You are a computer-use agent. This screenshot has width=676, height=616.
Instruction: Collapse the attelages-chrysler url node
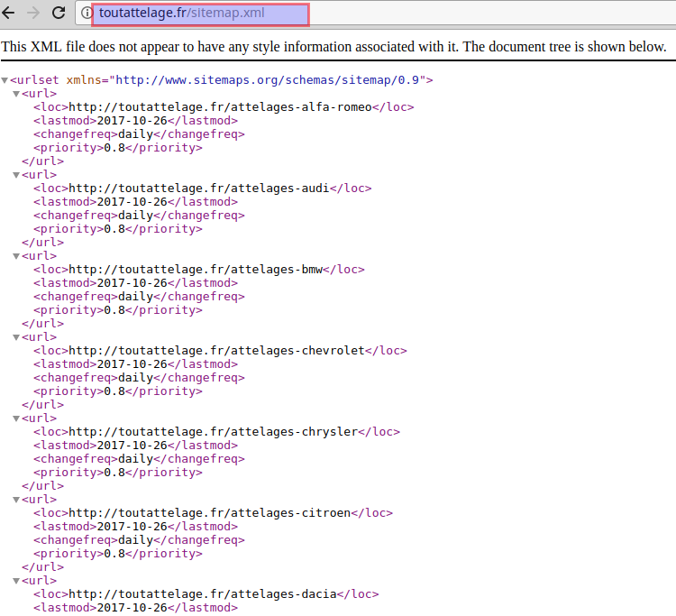click(16, 418)
